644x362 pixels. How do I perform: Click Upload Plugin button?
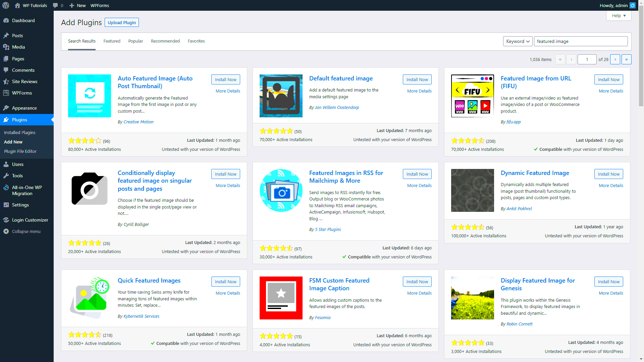click(x=122, y=22)
